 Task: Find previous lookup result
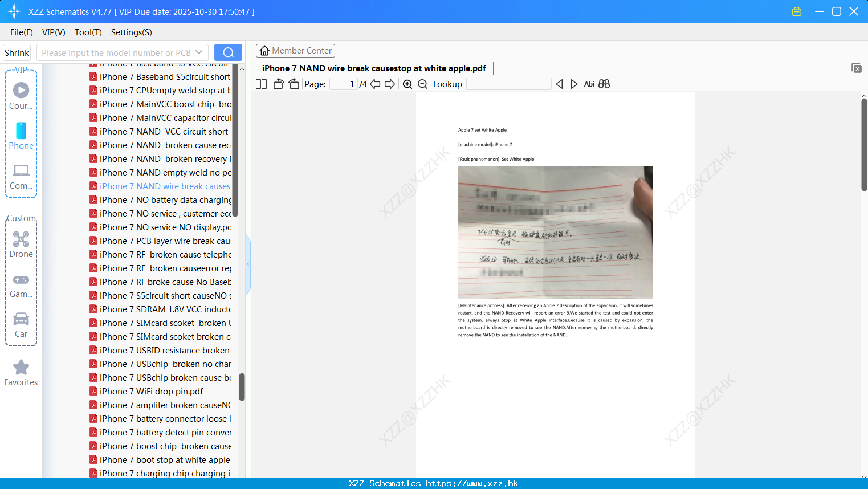point(559,84)
